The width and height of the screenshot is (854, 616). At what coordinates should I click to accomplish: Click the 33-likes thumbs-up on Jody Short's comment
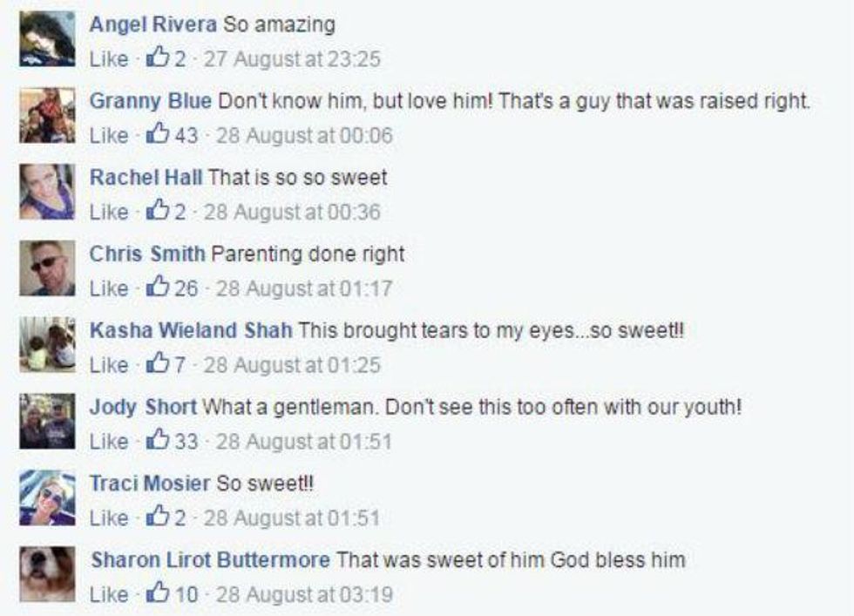(159, 441)
